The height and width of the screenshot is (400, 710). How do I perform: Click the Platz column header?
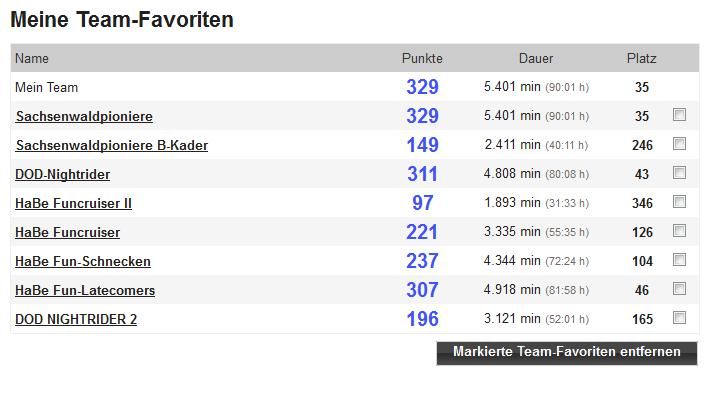pos(642,58)
